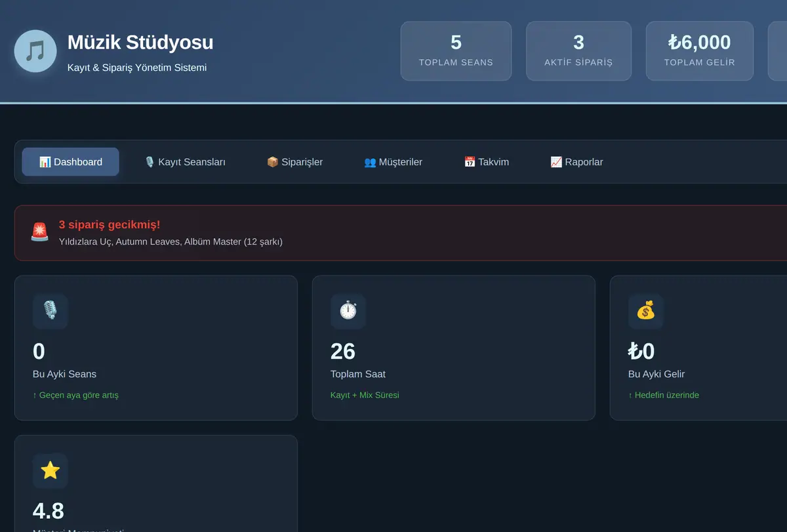Click the "3 sipariş gecikmiş!" alert heading
The image size is (787, 532).
(110, 225)
